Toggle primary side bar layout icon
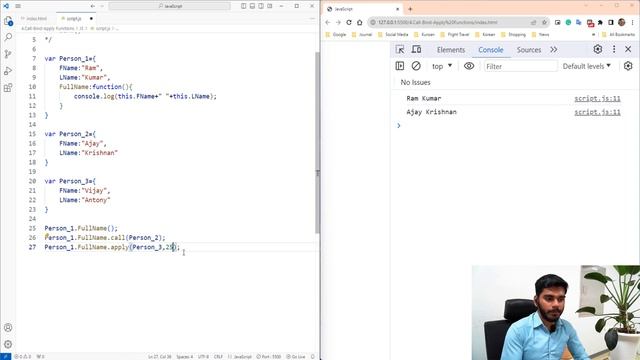The width and height of the screenshot is (640, 360). 244,6
